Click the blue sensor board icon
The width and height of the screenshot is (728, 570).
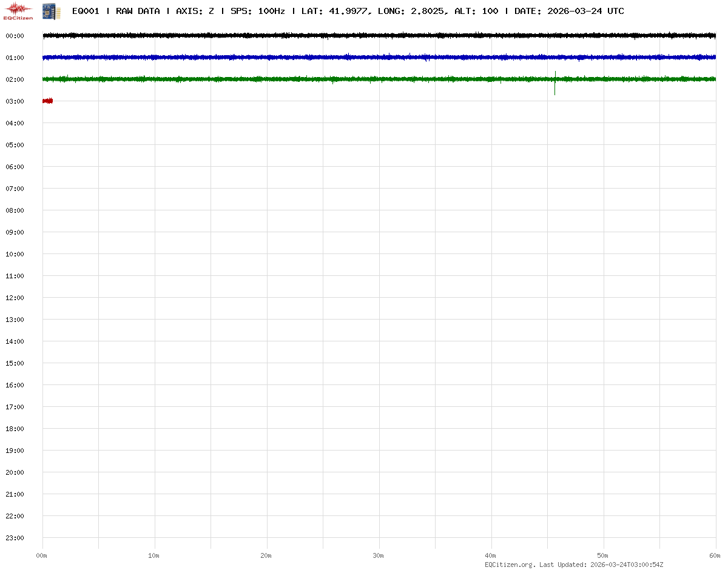tap(51, 10)
